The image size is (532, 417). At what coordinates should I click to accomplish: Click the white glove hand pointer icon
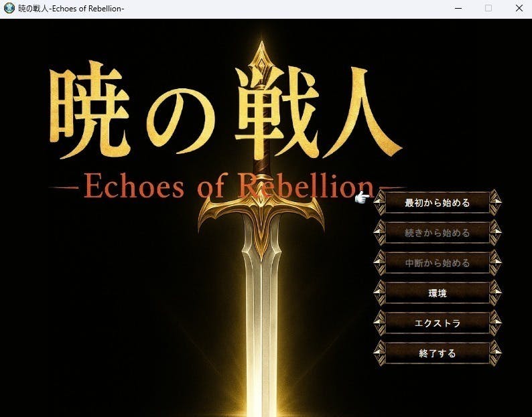pos(362,197)
